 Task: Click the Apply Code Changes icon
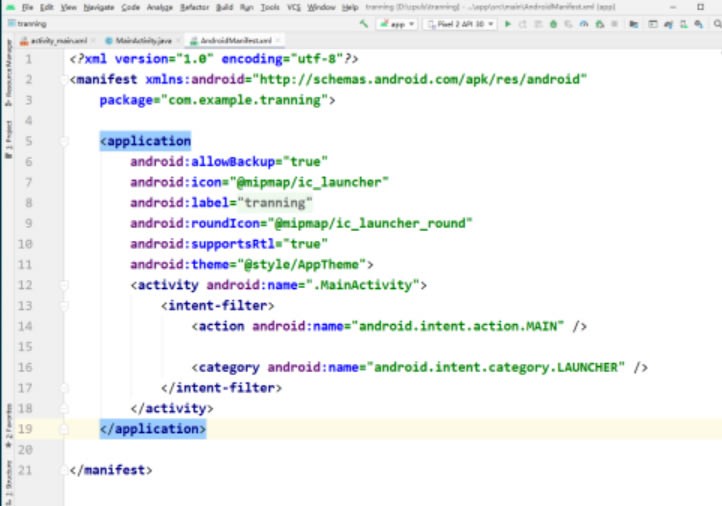[538, 24]
